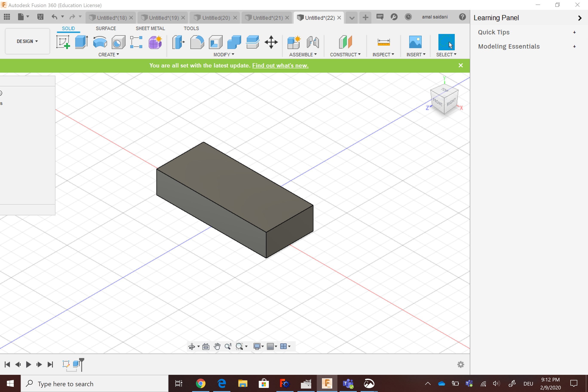Viewport: 588px width, 392px height.
Task: Select the Extrude tool
Action: point(81,42)
